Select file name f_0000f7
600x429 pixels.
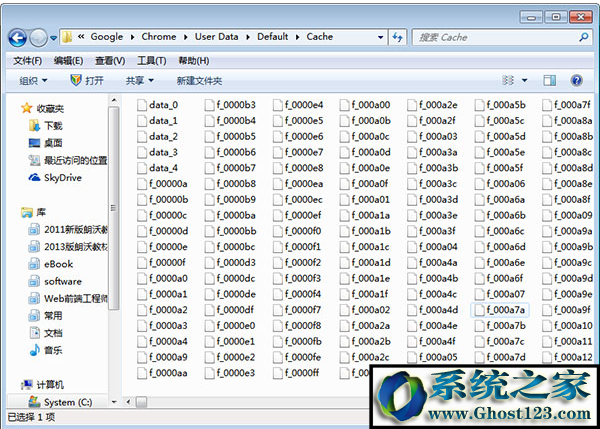tap(303, 310)
